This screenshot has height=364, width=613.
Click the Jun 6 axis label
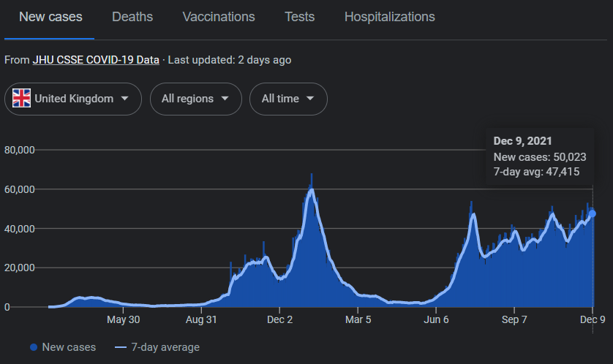point(436,319)
